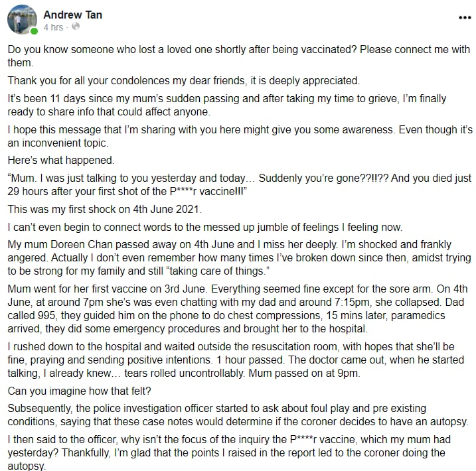
Task: Click the paragraph starting 'Subsequently, the police investigation'
Action: (238, 415)
